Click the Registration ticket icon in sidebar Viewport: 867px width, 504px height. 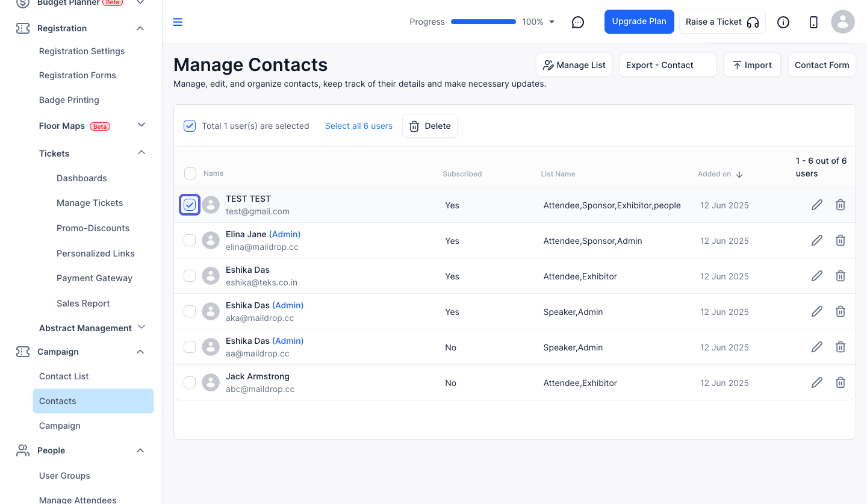click(x=23, y=28)
